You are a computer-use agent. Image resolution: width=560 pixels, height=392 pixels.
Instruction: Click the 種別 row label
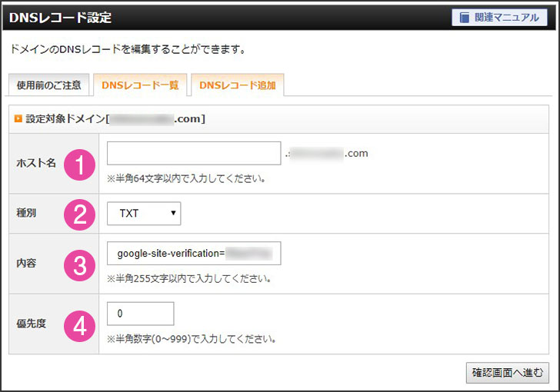[x=26, y=214]
